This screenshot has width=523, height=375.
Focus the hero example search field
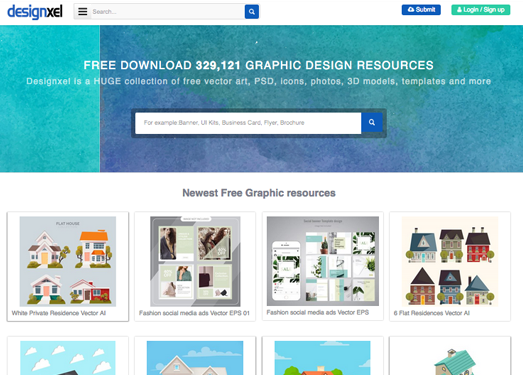(x=248, y=123)
